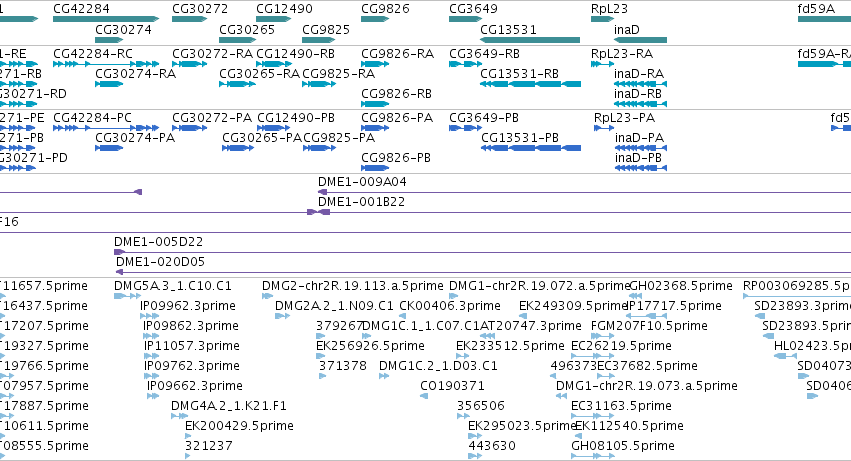Select protein RpL23-PA label
The image size is (851, 461).
pos(625,118)
